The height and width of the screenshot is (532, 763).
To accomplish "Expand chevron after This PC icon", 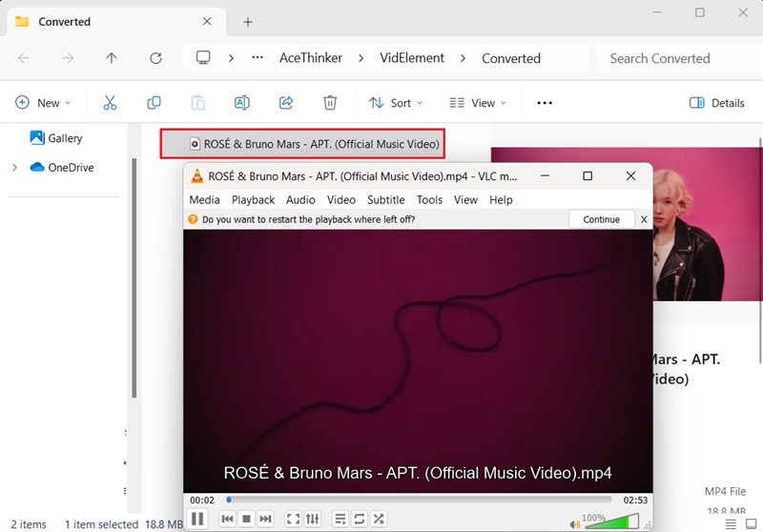I will (231, 58).
